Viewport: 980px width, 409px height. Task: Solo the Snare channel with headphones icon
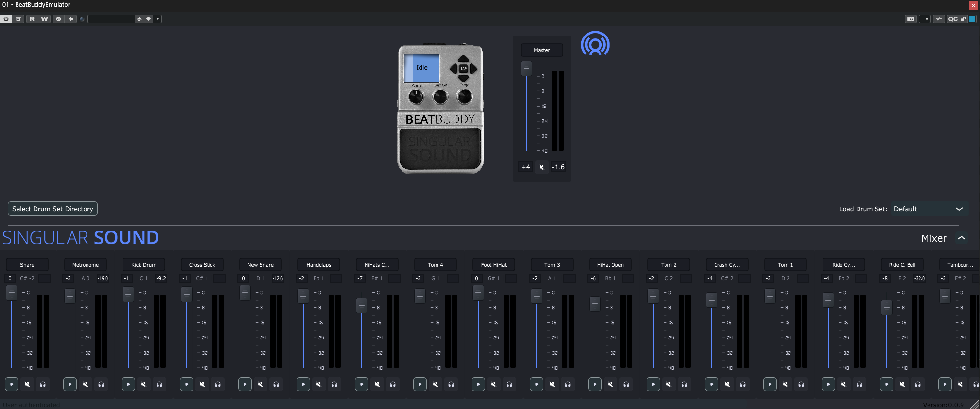43,384
